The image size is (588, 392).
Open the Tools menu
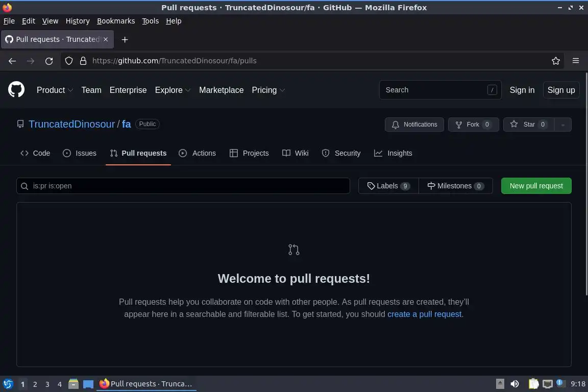(151, 21)
